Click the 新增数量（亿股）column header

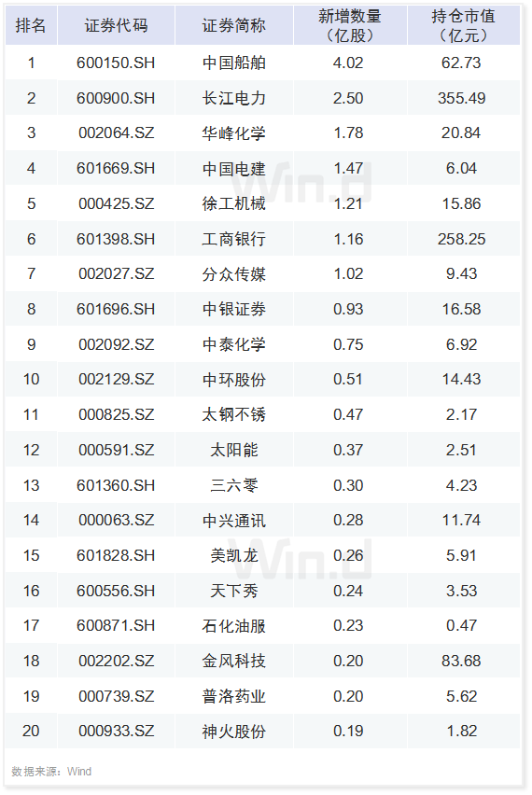[349, 25]
